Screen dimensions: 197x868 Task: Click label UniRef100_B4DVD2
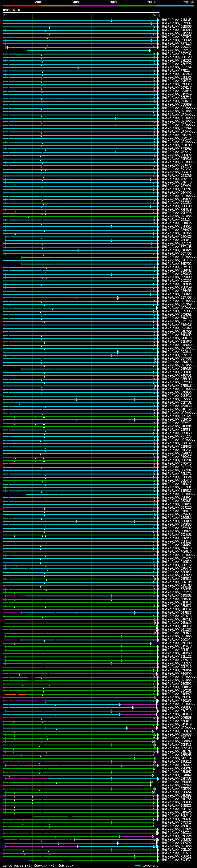tap(177, 264)
